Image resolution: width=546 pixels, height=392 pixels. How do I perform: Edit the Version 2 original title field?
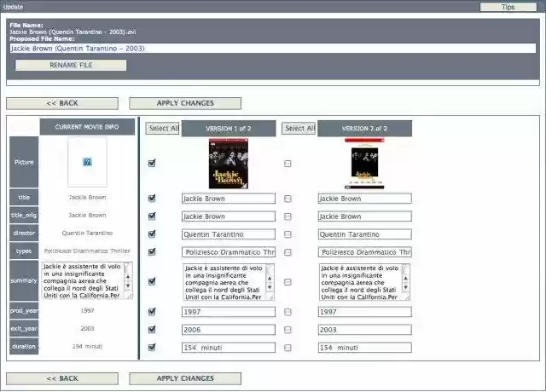coord(364,216)
